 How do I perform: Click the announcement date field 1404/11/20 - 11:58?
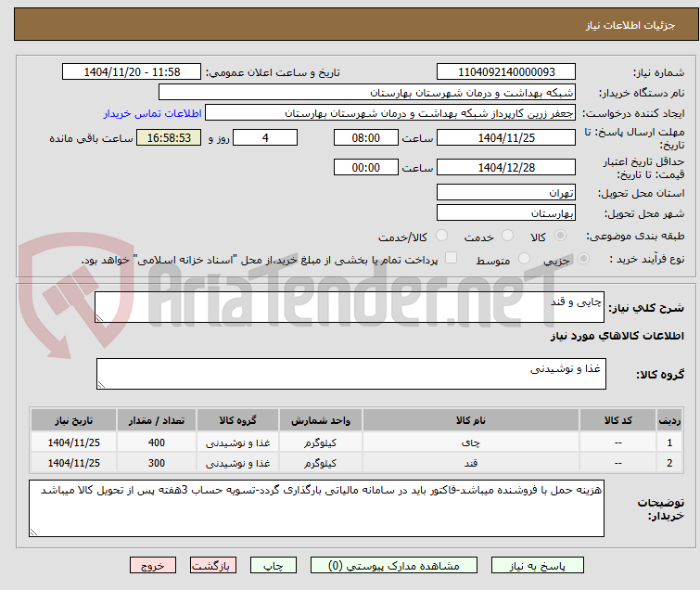pyautogui.click(x=132, y=72)
